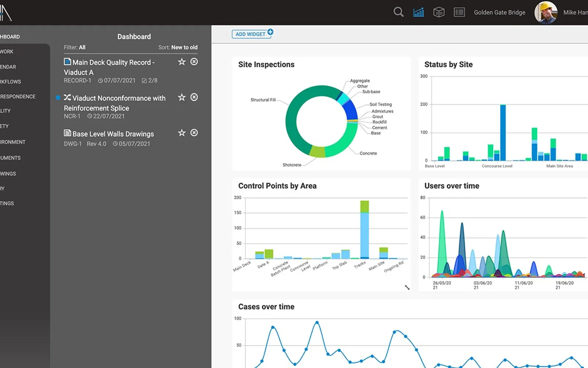Star the Main Deck Quality Record item
Viewport: 588px width, 368px height.
click(182, 62)
